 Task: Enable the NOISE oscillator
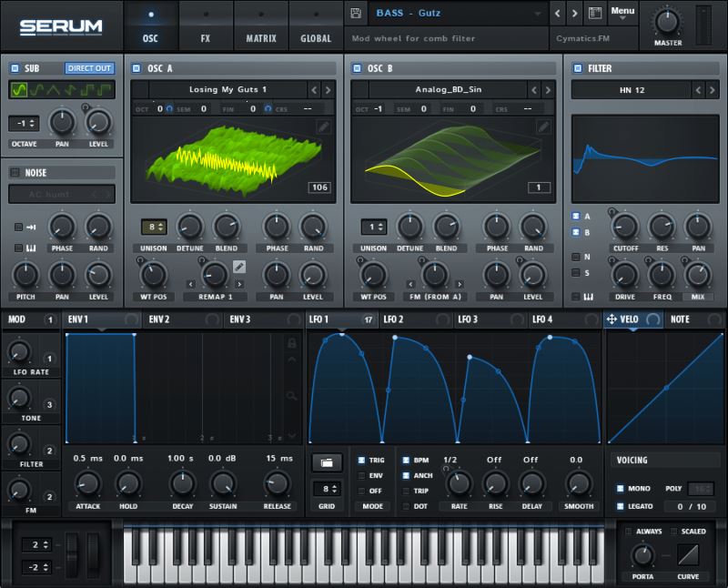click(x=15, y=172)
